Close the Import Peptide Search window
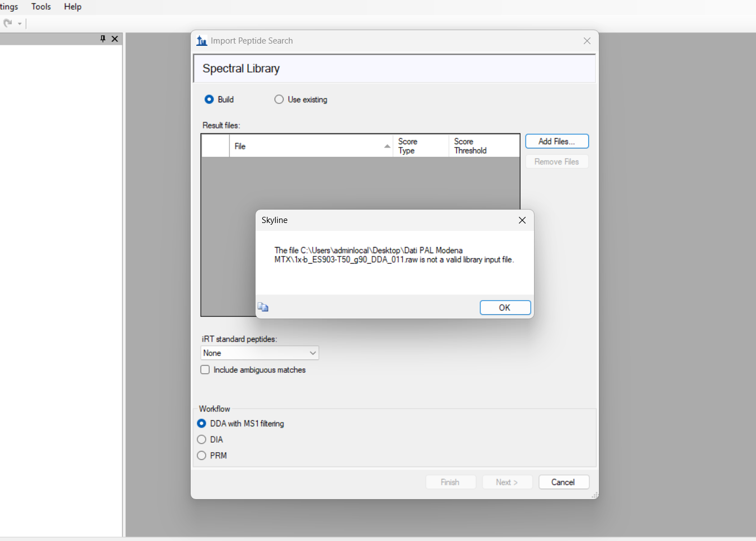 point(587,41)
